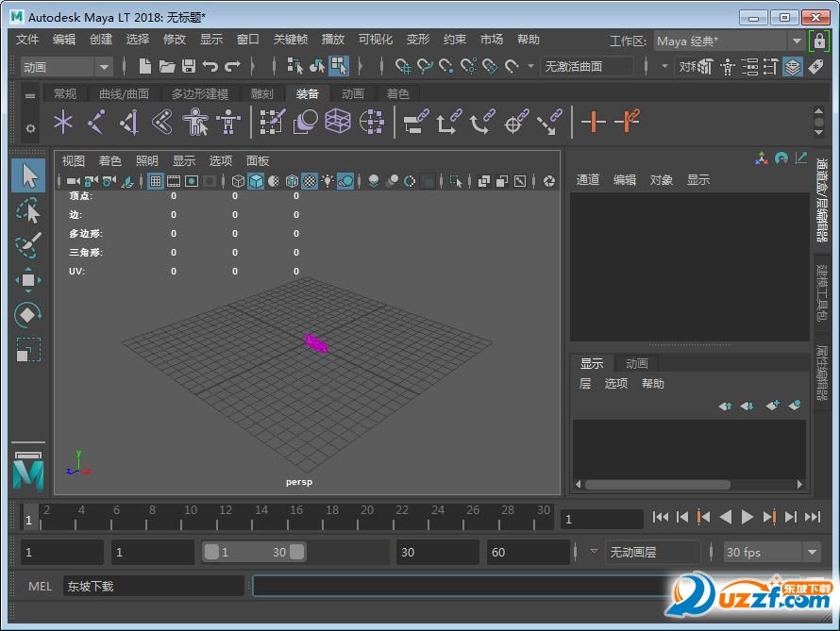
Task: Toggle viewport grid display
Action: (x=156, y=181)
